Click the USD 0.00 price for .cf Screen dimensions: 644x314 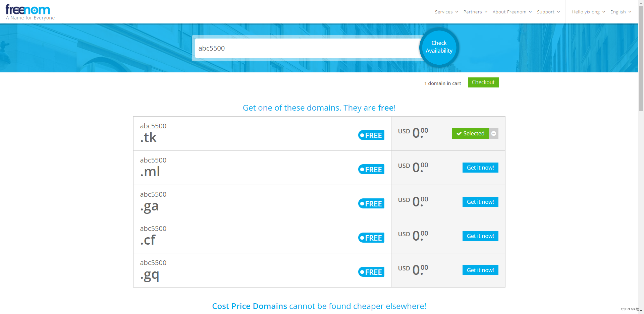tap(413, 236)
